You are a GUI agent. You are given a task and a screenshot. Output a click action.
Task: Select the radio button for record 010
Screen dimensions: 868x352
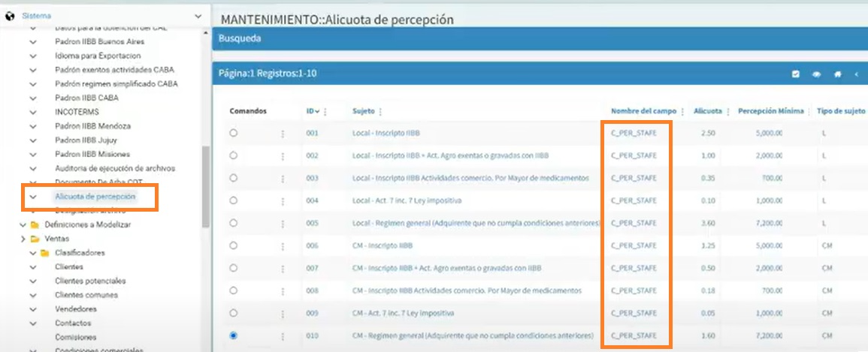(233, 335)
